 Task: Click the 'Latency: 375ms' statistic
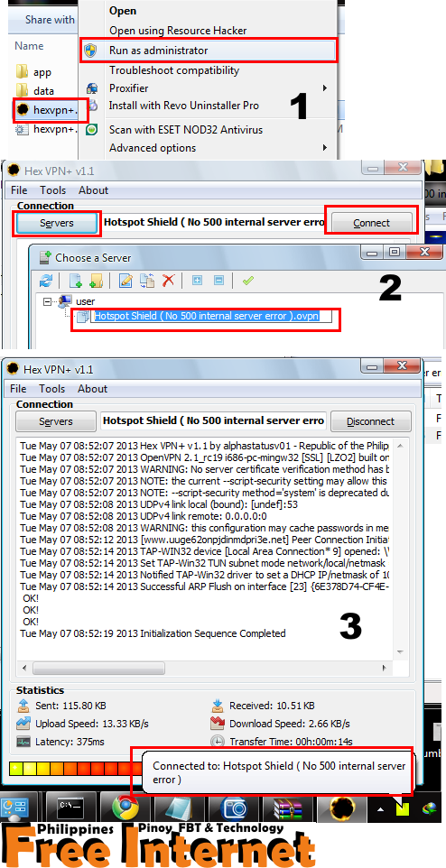click(x=70, y=742)
